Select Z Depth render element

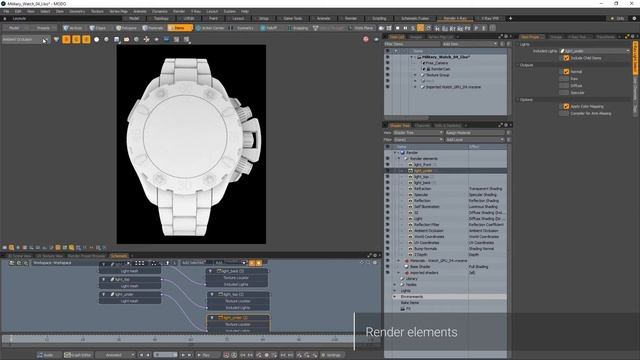421,255
